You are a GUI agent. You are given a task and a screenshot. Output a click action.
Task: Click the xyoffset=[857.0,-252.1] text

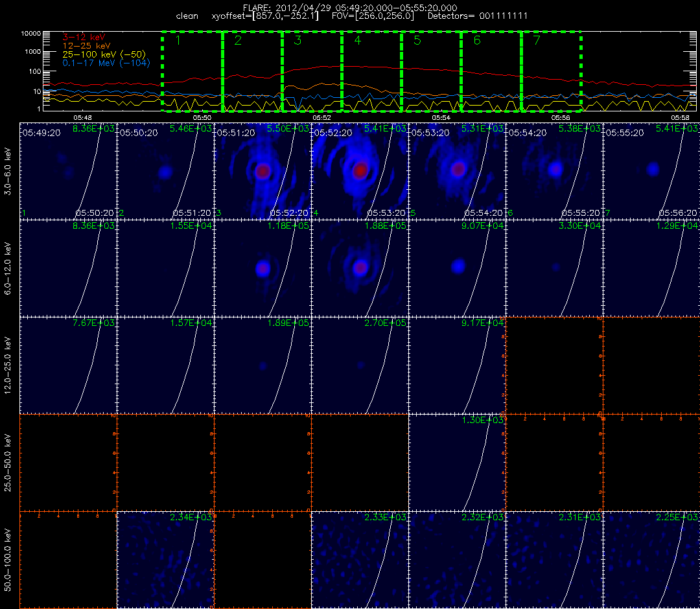point(265,16)
